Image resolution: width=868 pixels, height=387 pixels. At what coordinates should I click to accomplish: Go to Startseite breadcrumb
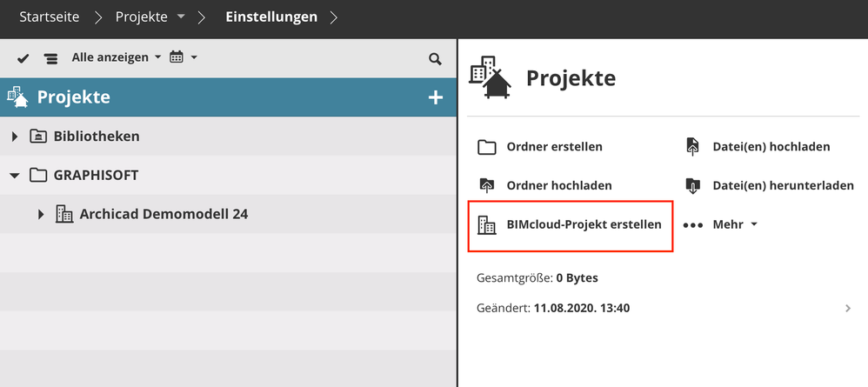click(x=50, y=17)
